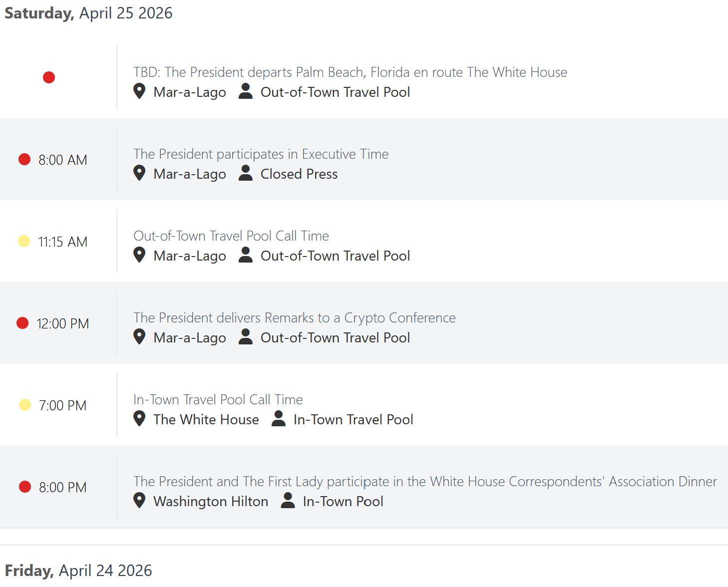Click the Friday, April 24 2026 heading
Image resolution: width=728 pixels, height=587 pixels.
coord(78,571)
